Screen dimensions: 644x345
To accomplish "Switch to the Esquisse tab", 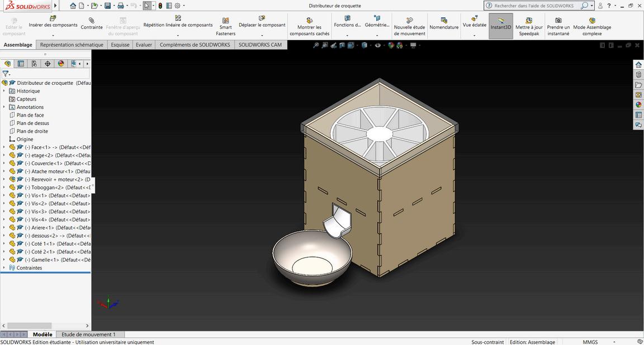I will tap(120, 45).
